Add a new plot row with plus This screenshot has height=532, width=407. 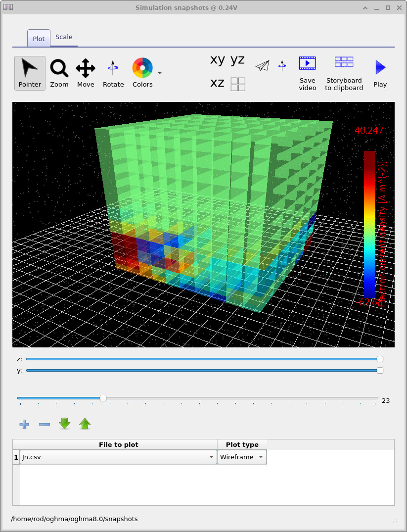pos(24,424)
